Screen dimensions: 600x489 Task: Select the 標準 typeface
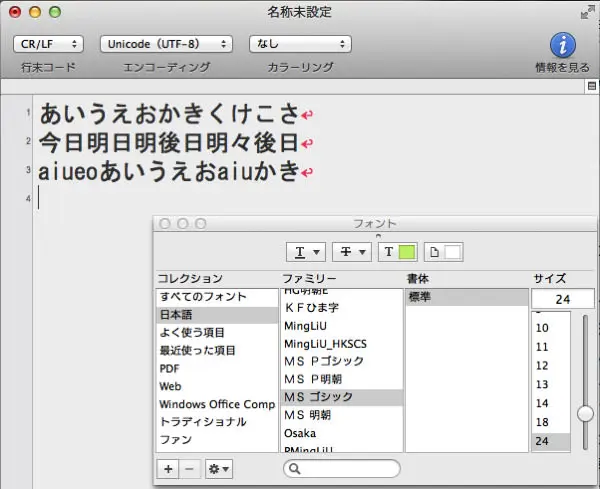coord(467,297)
